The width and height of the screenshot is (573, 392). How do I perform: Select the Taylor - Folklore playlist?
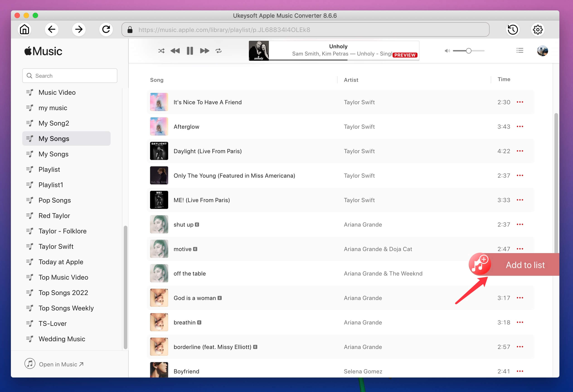coord(63,231)
